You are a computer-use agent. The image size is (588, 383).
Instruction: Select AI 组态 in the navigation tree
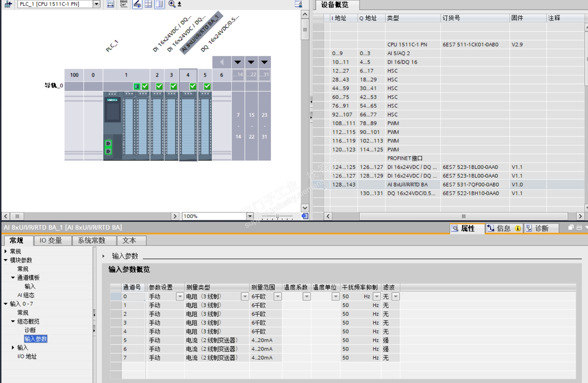[26, 295]
